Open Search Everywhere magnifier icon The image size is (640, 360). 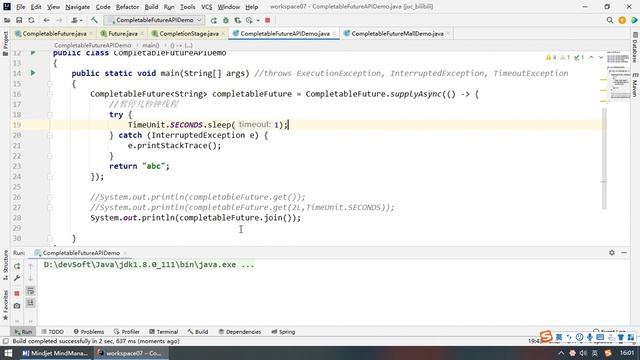tap(610, 20)
